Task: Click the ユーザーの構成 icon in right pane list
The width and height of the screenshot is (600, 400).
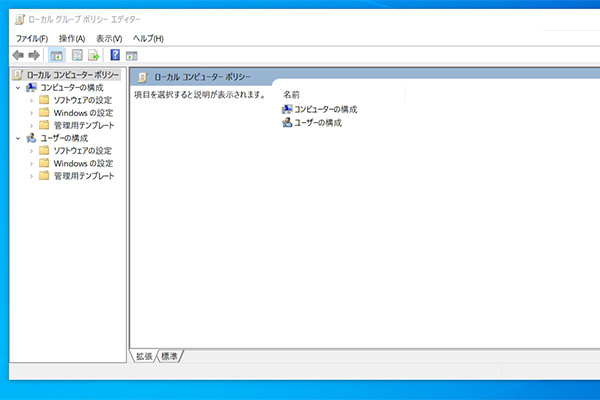Action: coord(287,122)
